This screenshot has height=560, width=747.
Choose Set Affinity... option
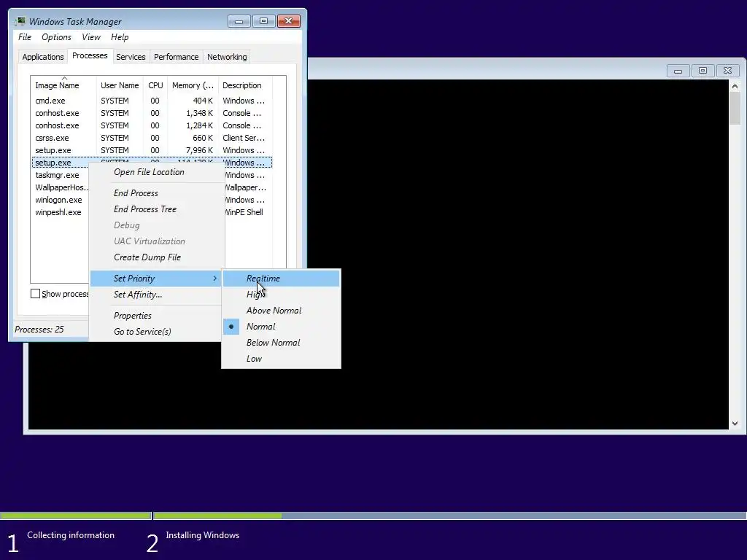156,295
